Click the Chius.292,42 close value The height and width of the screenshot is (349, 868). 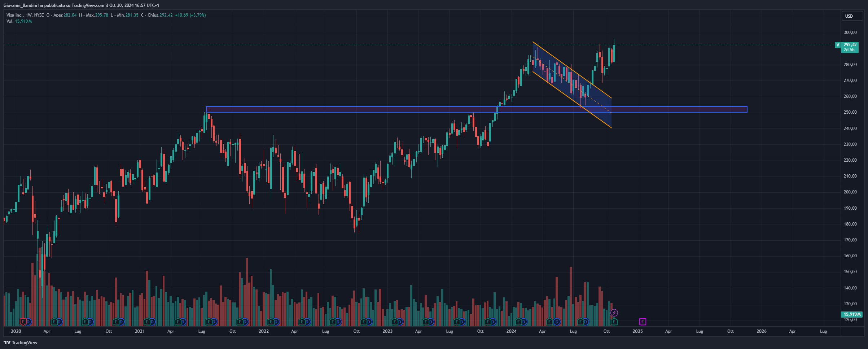(x=160, y=15)
